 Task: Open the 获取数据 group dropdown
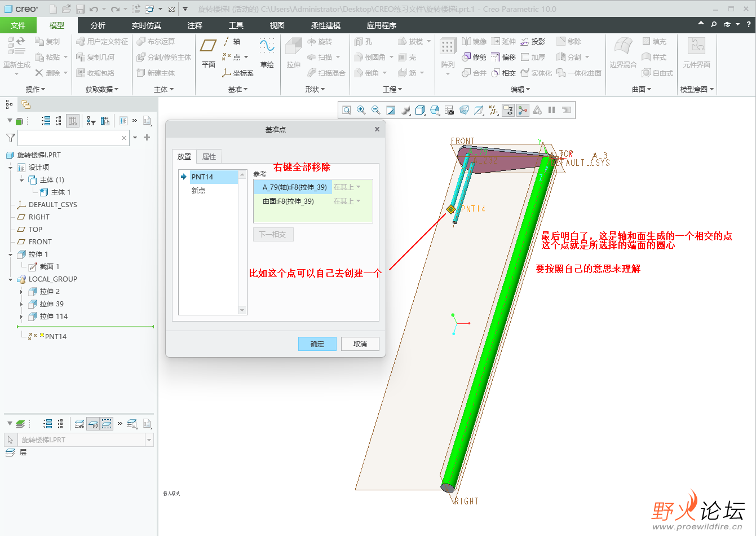102,89
